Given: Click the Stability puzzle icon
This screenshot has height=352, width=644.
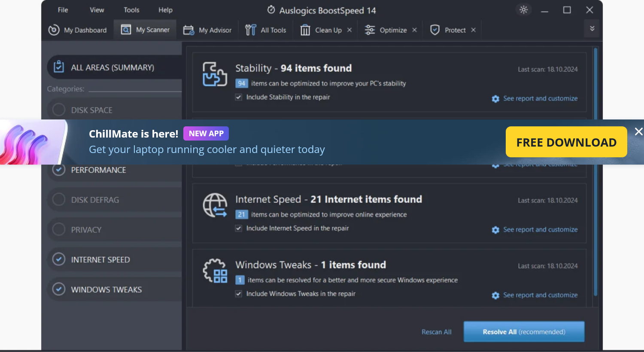Looking at the screenshot, I should [215, 74].
